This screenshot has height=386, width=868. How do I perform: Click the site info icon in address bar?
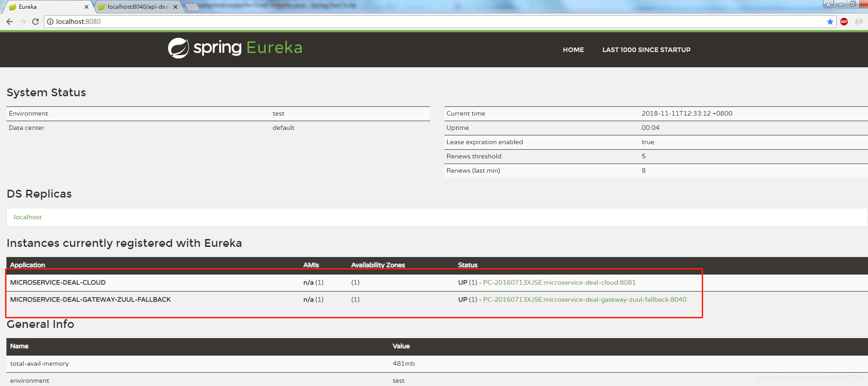(x=50, y=22)
